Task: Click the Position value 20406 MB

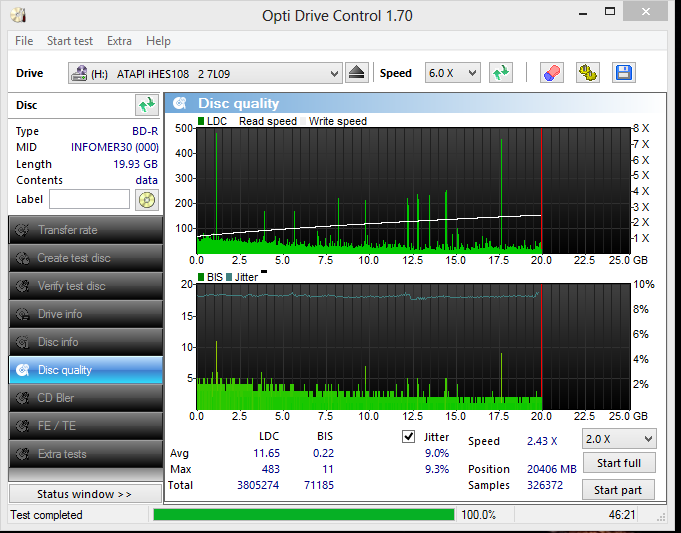Action: [x=552, y=469]
